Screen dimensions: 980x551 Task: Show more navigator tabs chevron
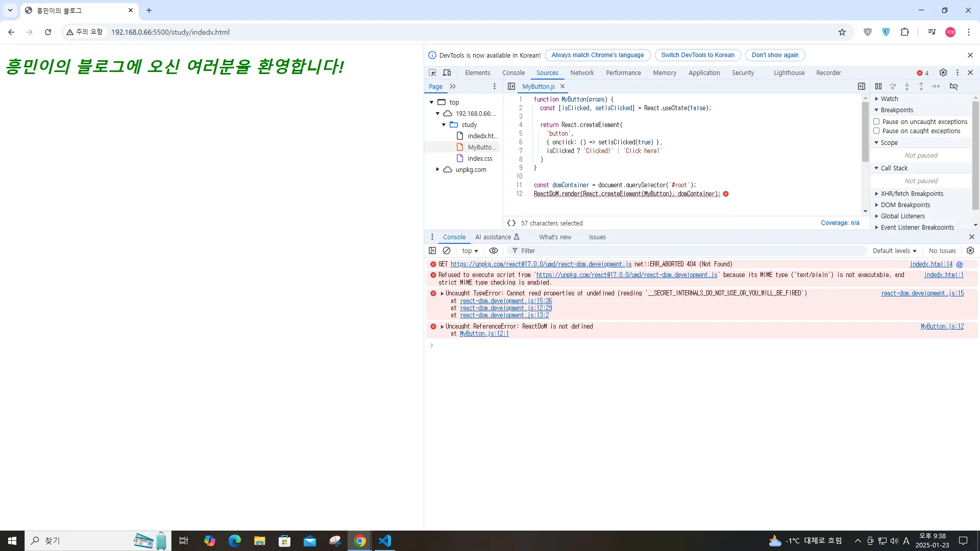pyautogui.click(x=453, y=86)
